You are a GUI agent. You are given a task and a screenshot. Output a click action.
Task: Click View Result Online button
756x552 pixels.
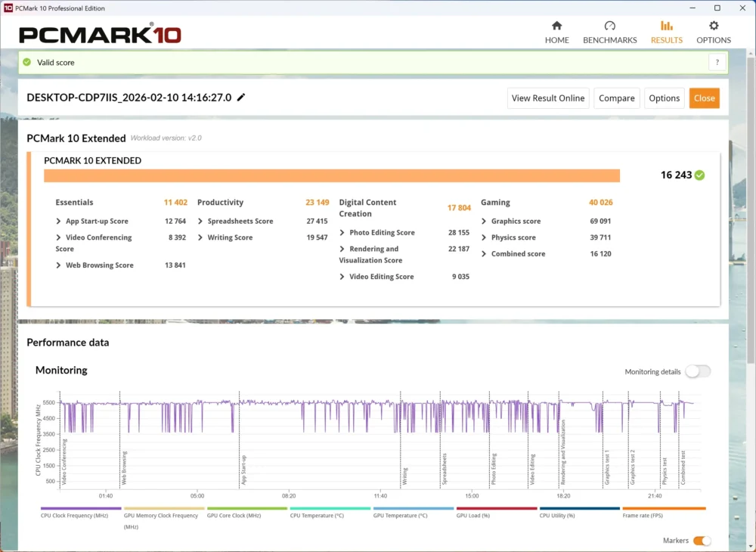tap(547, 98)
